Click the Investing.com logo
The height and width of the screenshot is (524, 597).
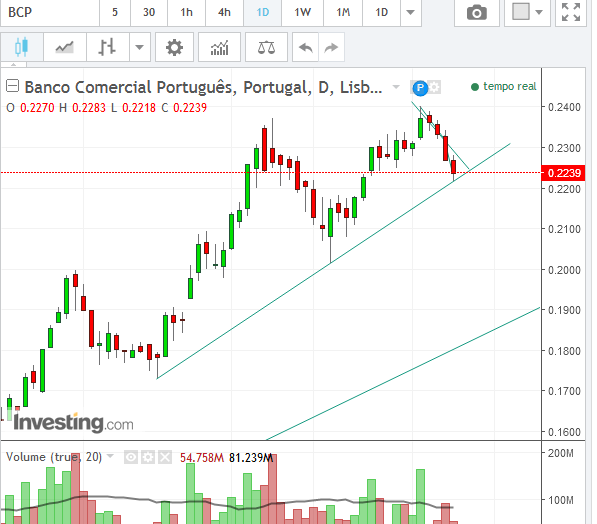click(73, 423)
